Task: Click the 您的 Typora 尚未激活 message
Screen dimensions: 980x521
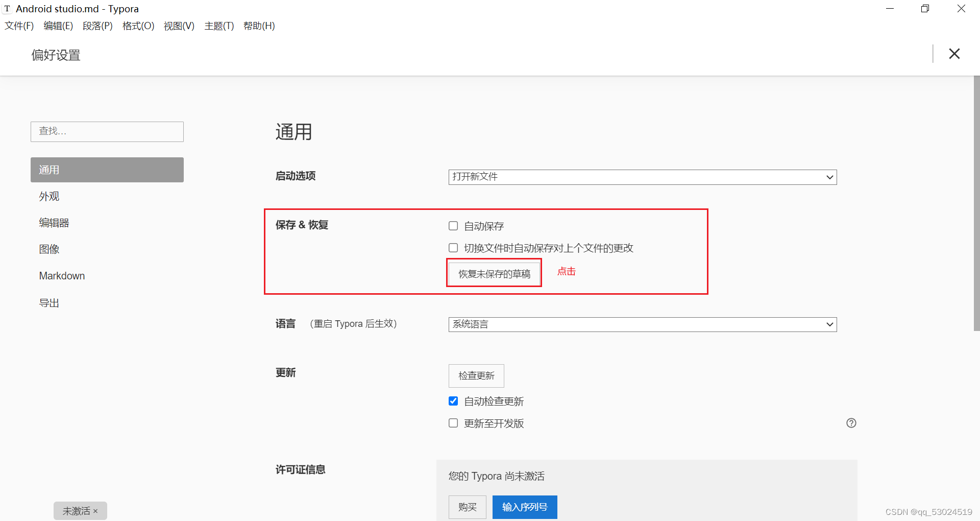Action: click(x=496, y=476)
